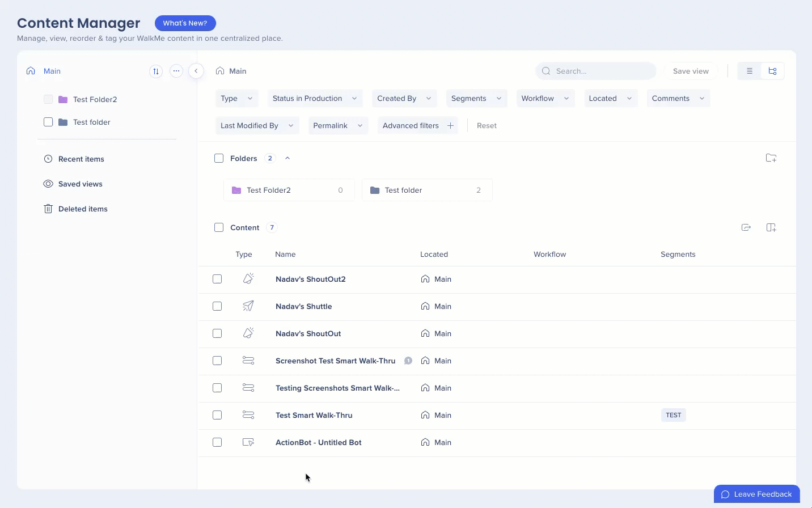The image size is (812, 508).
Task: Click the export content icon
Action: (746, 227)
